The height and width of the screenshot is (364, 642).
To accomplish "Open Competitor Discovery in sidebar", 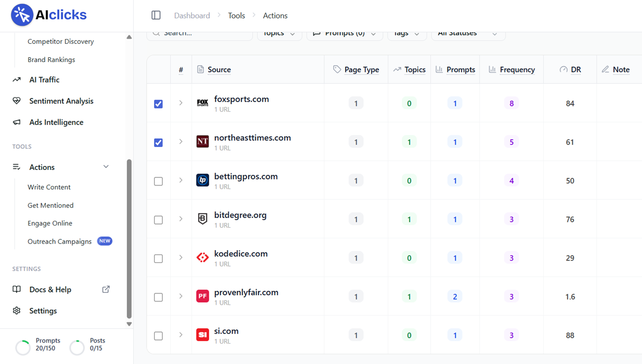I will [60, 42].
